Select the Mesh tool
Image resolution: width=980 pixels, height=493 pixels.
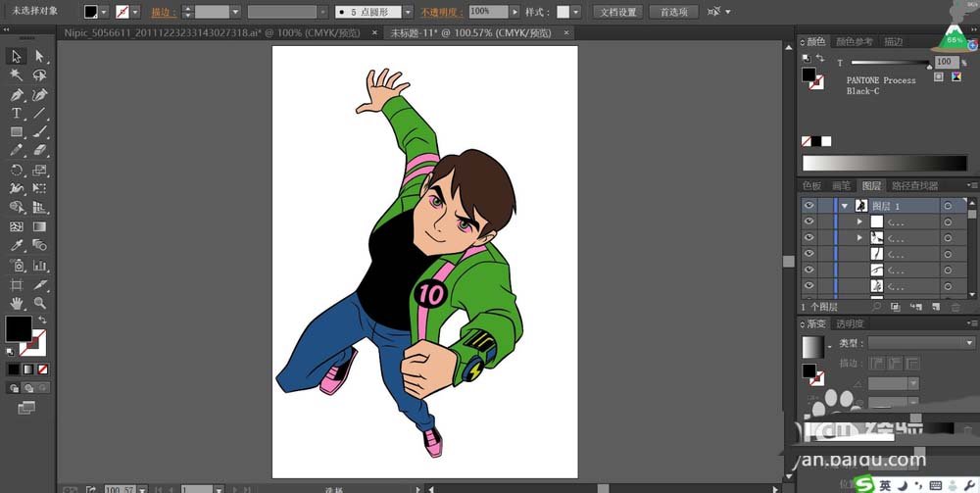click(x=17, y=226)
